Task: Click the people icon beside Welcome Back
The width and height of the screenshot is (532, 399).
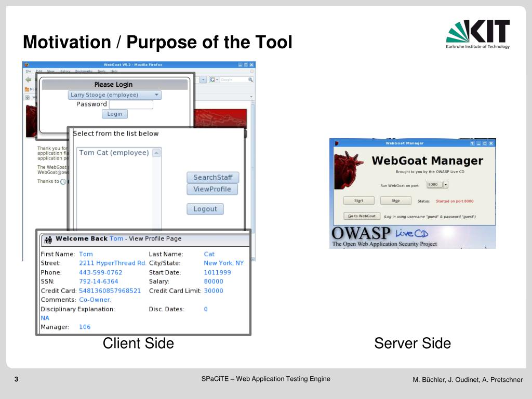Action: pos(48,240)
